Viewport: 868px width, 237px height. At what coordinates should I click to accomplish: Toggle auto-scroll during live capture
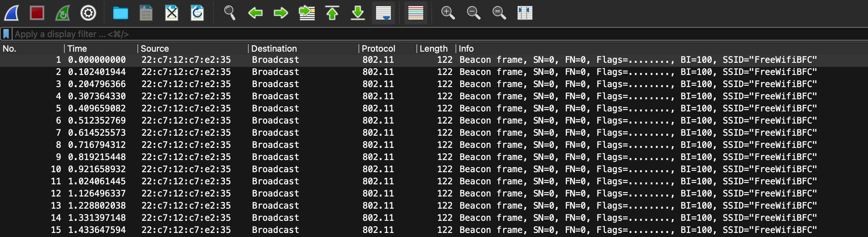(383, 13)
